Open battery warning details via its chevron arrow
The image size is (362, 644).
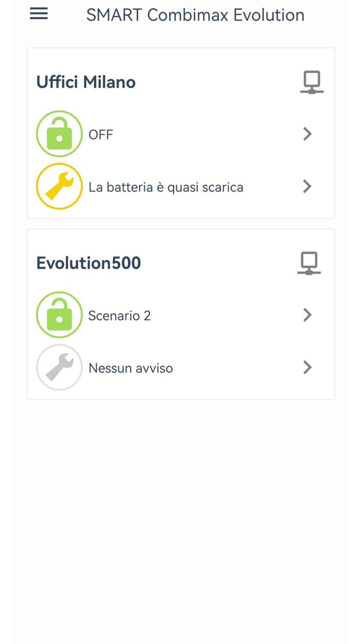pyautogui.click(x=307, y=186)
